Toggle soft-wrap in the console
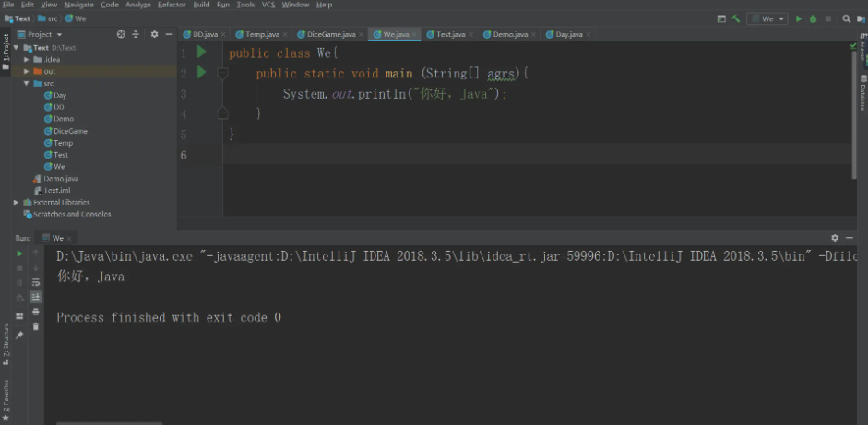Image resolution: width=868 pixels, height=425 pixels. (x=36, y=283)
